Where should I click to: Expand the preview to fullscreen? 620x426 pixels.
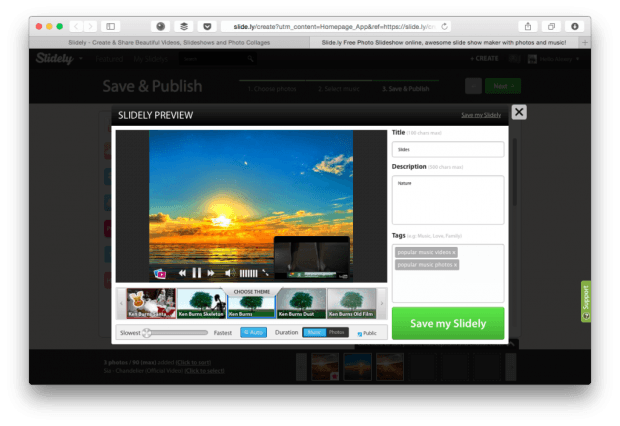pos(266,273)
